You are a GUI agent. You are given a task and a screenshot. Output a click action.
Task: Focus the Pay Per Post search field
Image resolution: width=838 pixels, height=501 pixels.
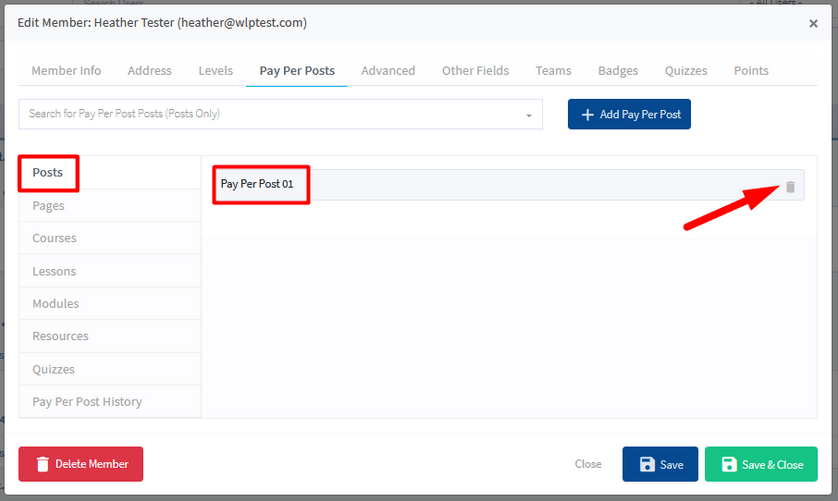click(x=281, y=114)
